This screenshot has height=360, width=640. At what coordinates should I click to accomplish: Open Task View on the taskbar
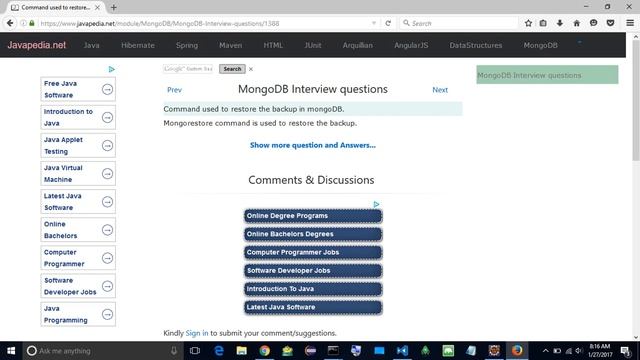point(195,351)
